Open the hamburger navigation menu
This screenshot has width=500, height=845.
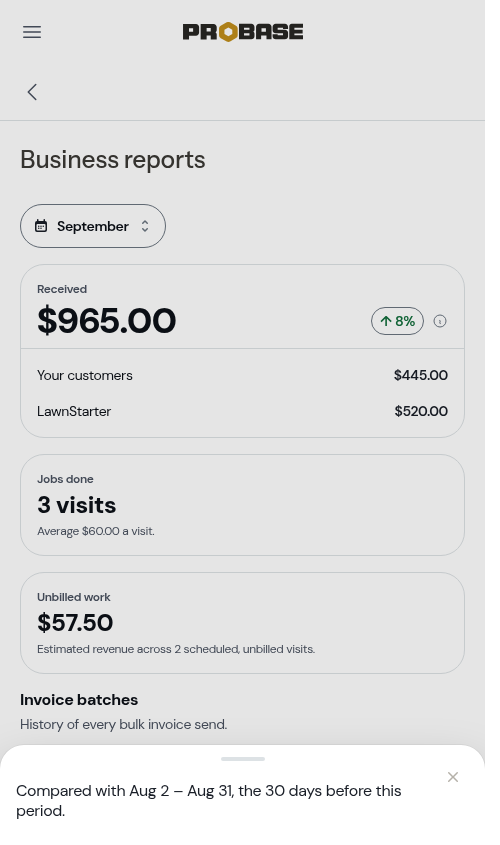pos(32,32)
